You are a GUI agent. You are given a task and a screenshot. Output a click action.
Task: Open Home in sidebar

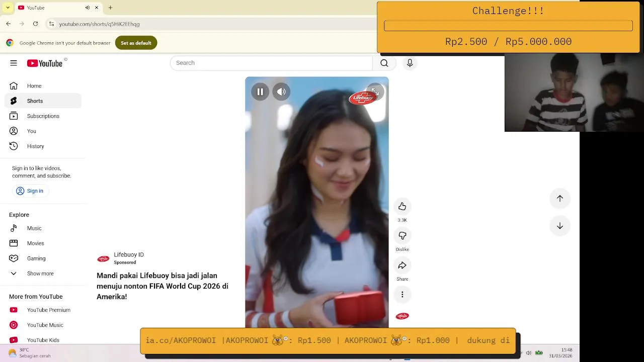click(43, 86)
